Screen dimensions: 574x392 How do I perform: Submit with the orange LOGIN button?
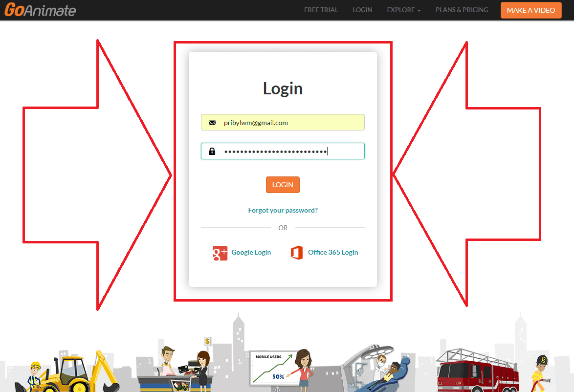283,185
